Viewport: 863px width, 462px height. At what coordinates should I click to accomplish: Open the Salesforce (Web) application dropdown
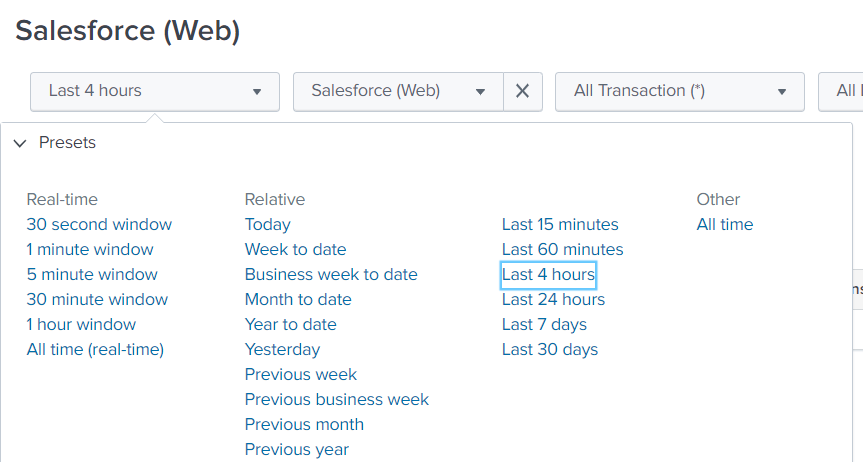[398, 91]
